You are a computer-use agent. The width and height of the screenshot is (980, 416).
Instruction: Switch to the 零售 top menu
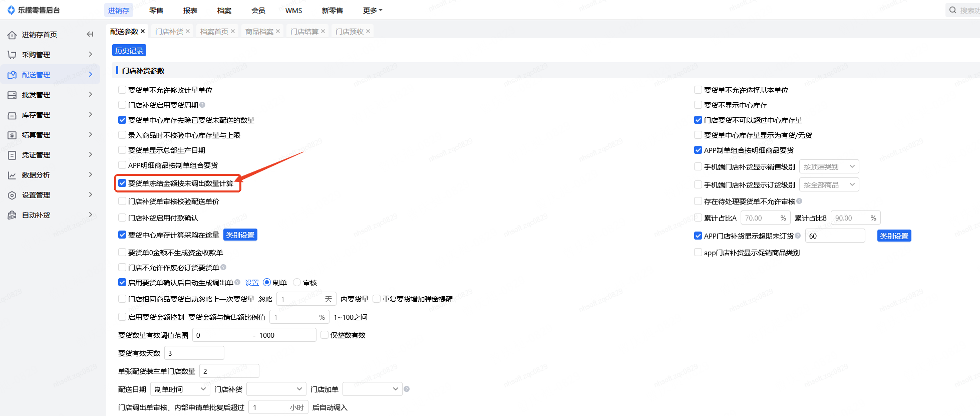pyautogui.click(x=156, y=10)
